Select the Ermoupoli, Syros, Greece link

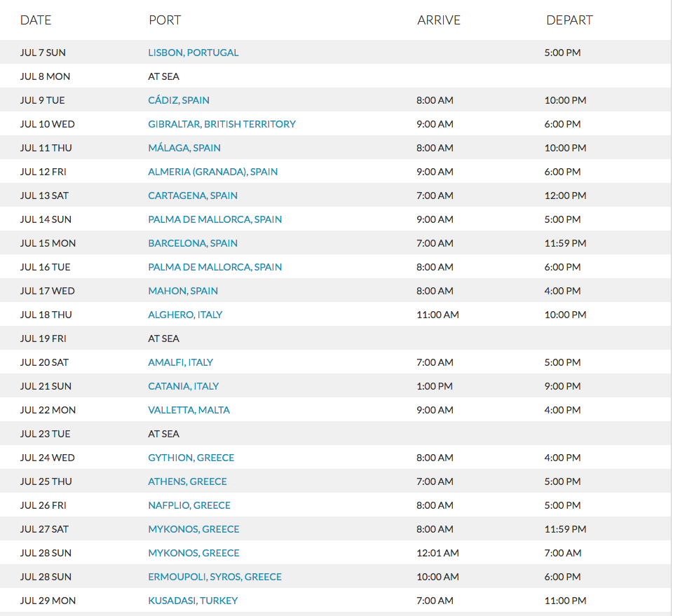(x=215, y=577)
